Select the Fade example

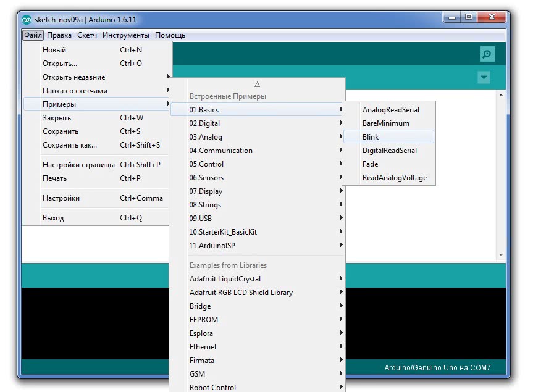(x=370, y=164)
